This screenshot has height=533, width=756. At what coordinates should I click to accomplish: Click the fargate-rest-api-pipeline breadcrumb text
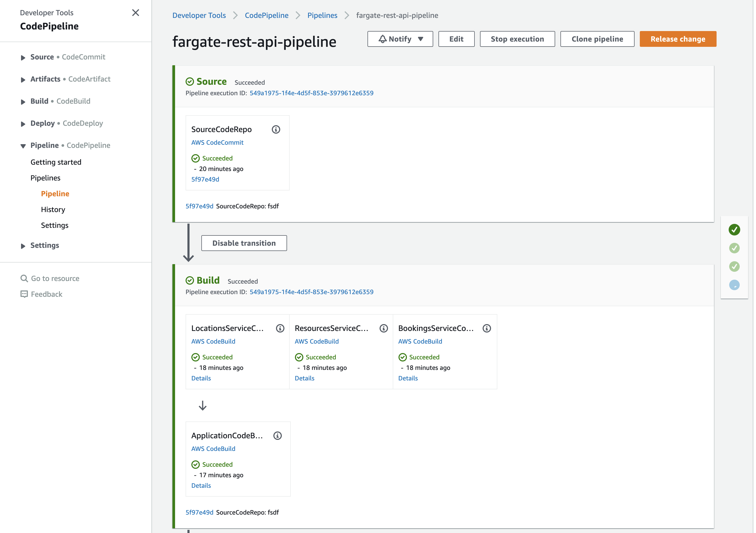coord(397,15)
